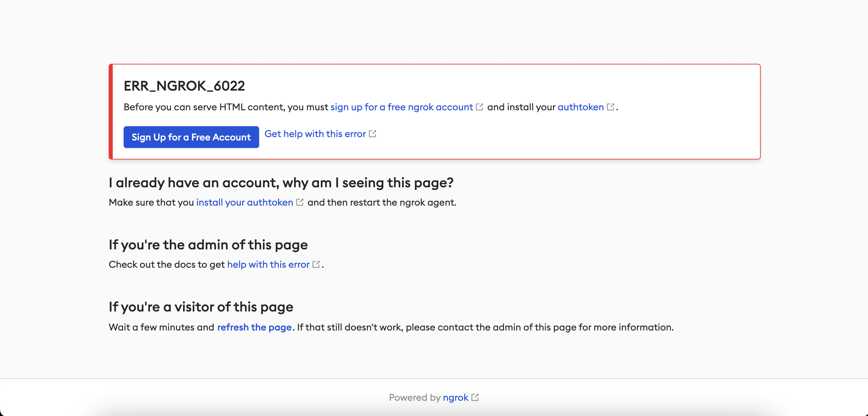
Task: Open the "help with this error" docs link
Action: 268,264
